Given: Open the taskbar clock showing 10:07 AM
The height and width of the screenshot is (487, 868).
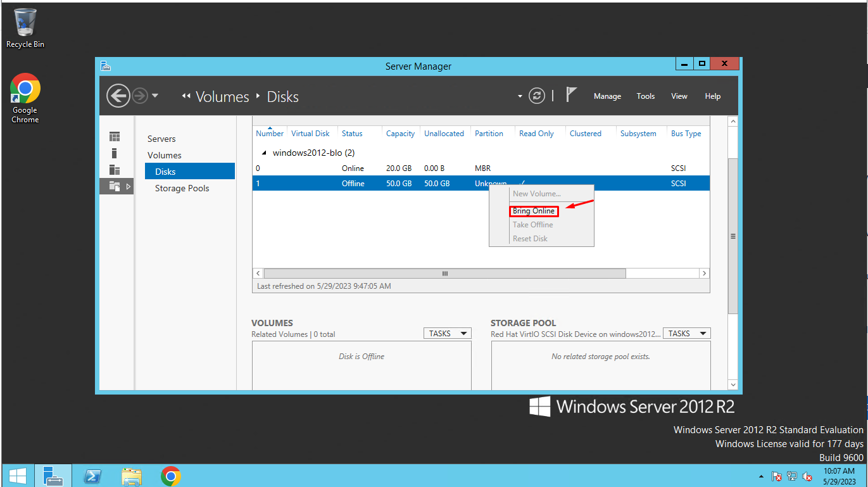Looking at the screenshot, I should pyautogui.click(x=839, y=476).
